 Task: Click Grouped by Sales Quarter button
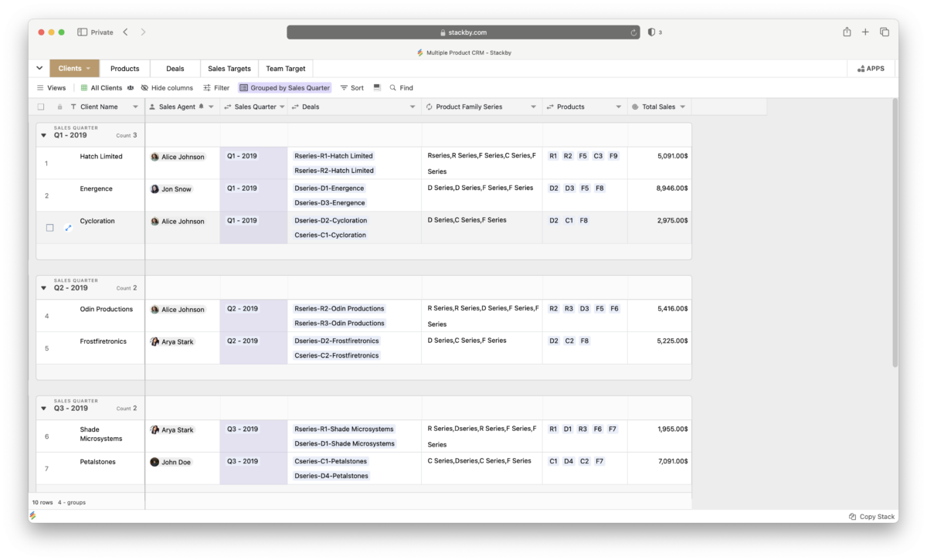point(284,88)
